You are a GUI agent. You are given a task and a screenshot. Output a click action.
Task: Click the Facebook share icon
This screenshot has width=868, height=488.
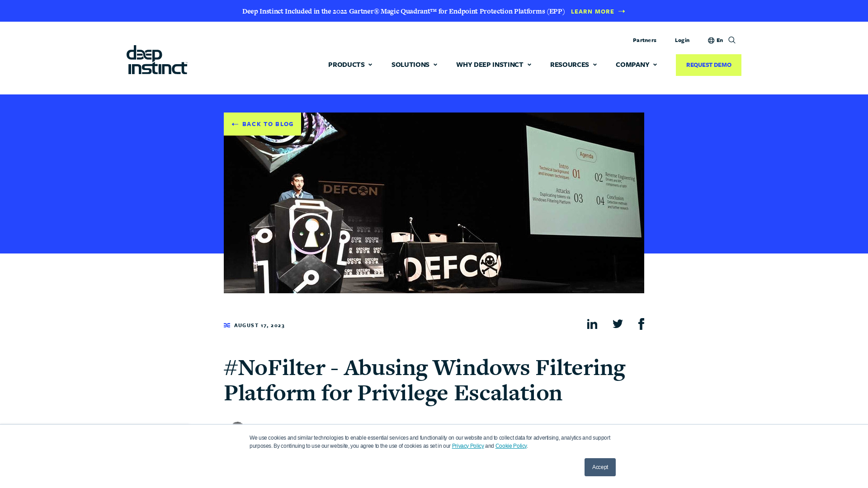point(641,324)
